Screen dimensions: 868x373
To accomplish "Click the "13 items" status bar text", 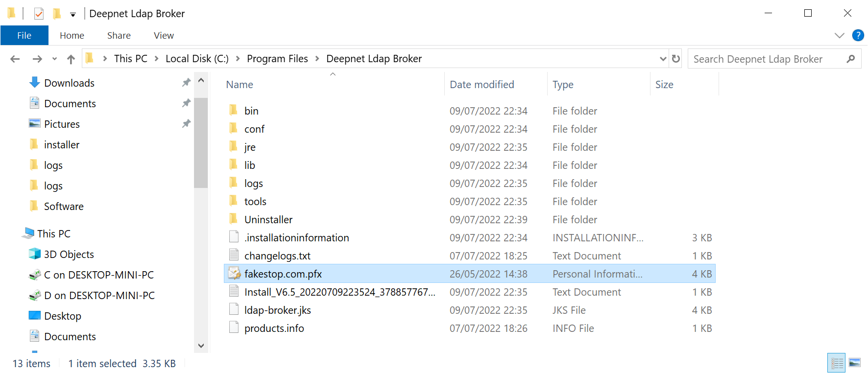I will [31, 363].
